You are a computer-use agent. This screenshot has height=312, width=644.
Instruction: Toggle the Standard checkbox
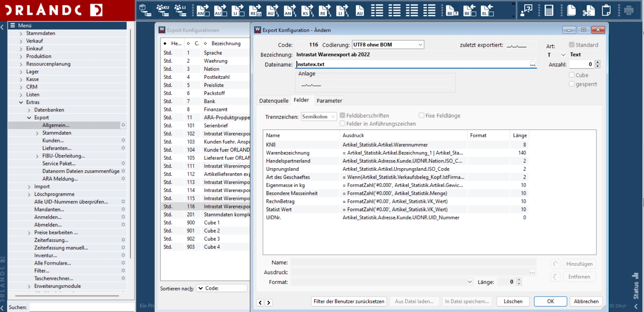click(572, 45)
